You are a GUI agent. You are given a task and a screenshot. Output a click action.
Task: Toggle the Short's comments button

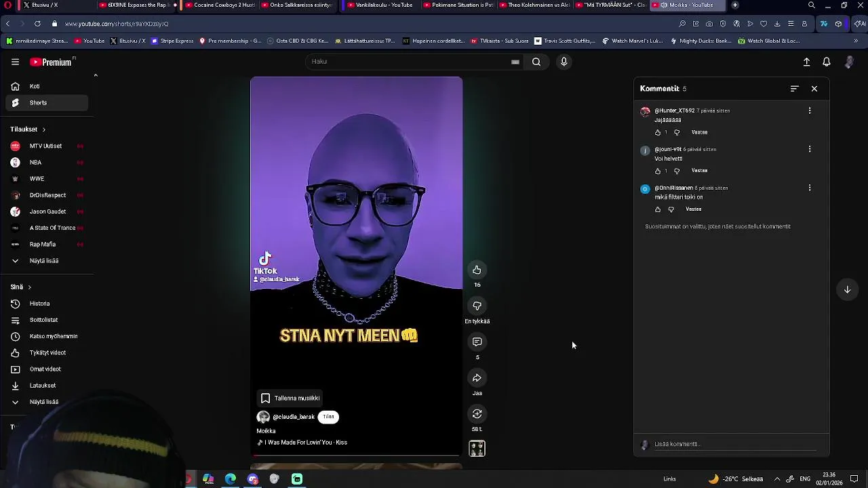pyautogui.click(x=477, y=342)
